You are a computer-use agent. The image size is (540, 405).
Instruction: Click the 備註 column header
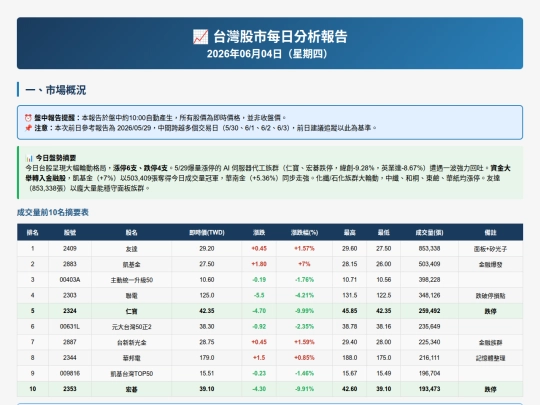point(490,232)
